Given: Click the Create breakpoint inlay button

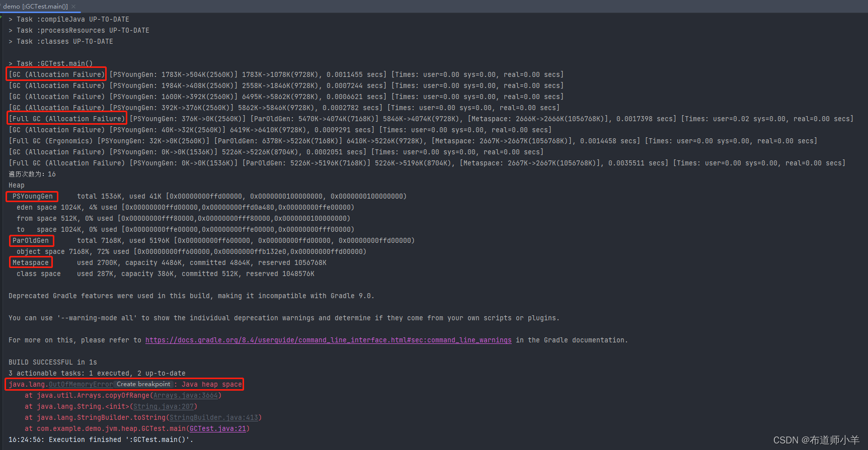Looking at the screenshot, I should (x=144, y=384).
